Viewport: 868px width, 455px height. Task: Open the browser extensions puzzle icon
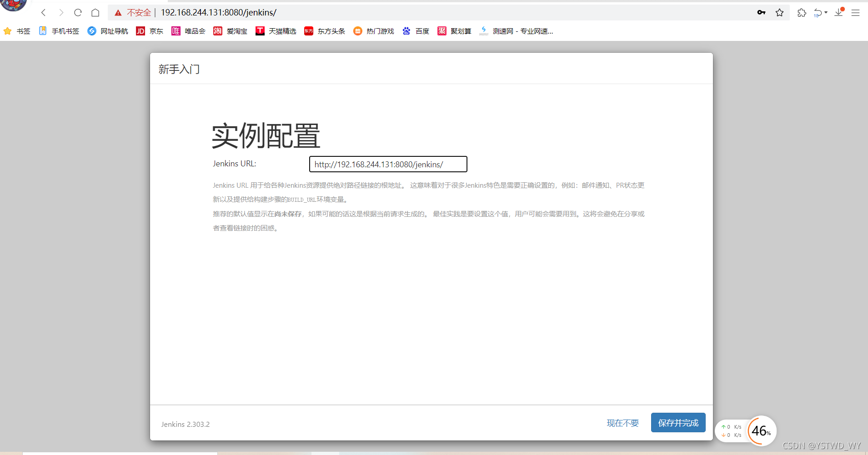(803, 12)
